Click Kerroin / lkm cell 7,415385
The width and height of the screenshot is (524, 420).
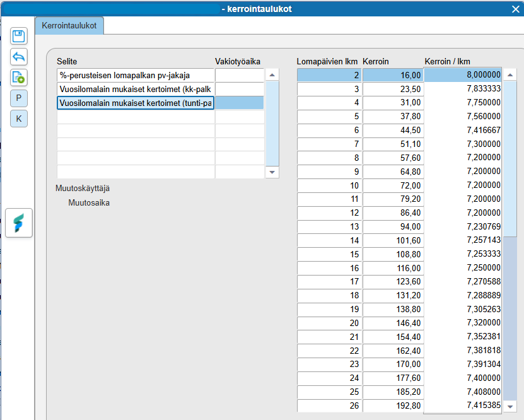pyautogui.click(x=462, y=405)
